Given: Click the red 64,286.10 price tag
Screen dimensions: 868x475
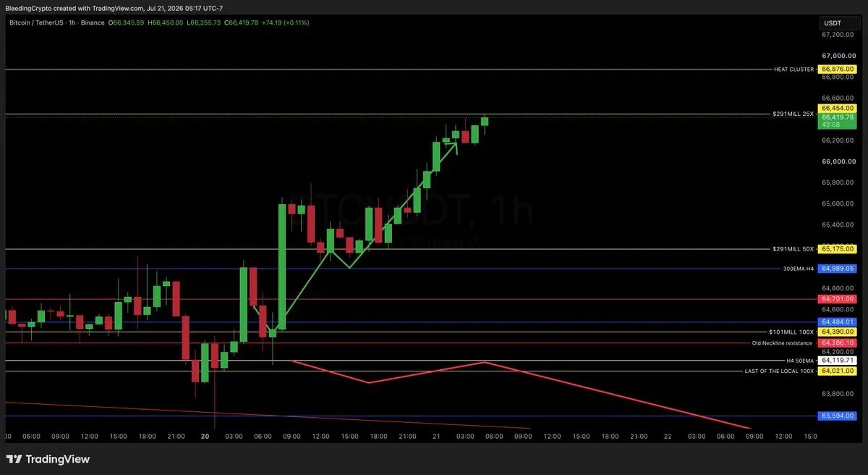Looking at the screenshot, I should coord(838,342).
